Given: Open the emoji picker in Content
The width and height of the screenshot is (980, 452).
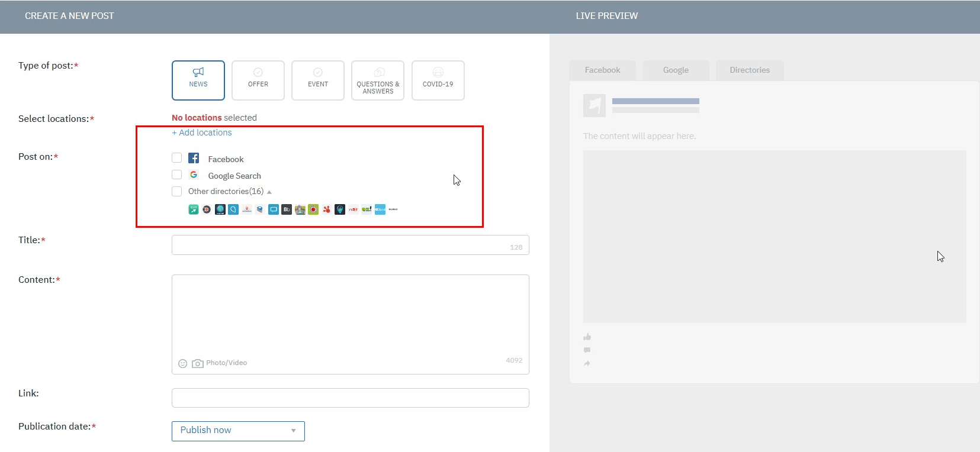Looking at the screenshot, I should [183, 363].
